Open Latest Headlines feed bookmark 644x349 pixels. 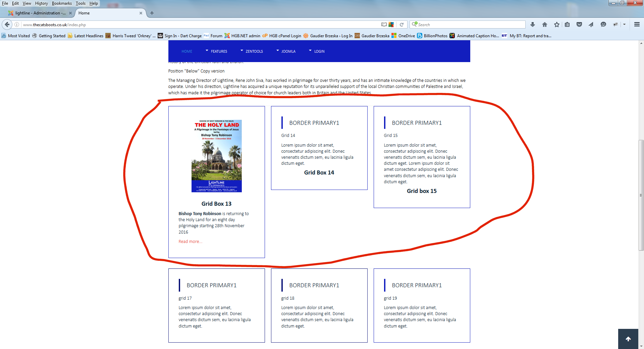tap(86, 36)
